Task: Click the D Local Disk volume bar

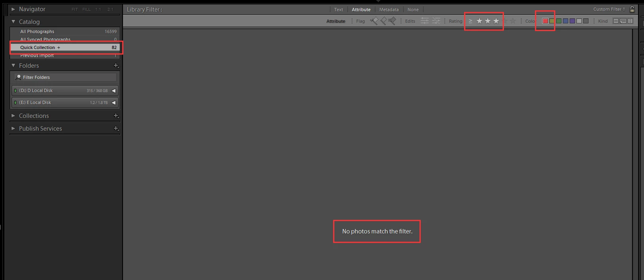Action: [x=65, y=91]
